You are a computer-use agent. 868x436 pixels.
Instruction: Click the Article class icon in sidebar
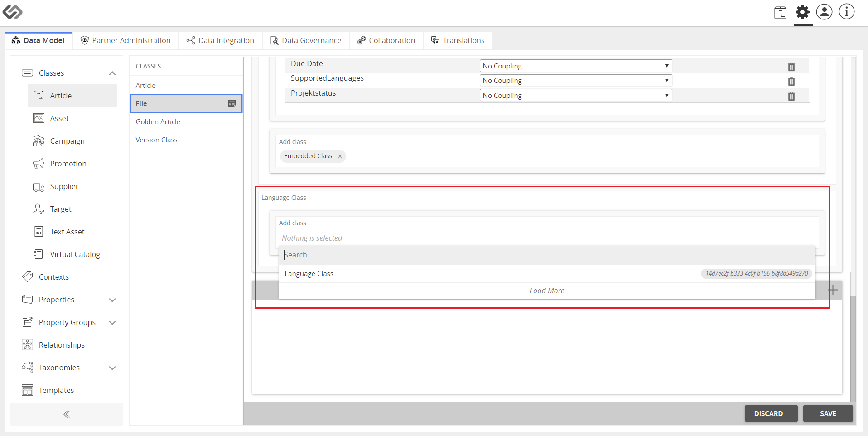point(39,96)
